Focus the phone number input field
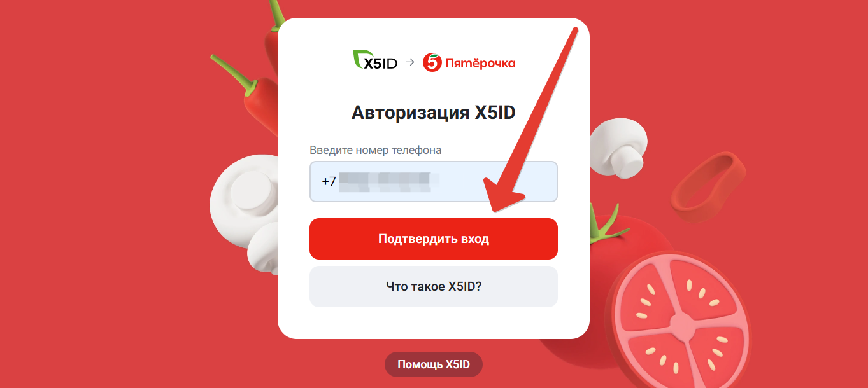 (x=434, y=181)
